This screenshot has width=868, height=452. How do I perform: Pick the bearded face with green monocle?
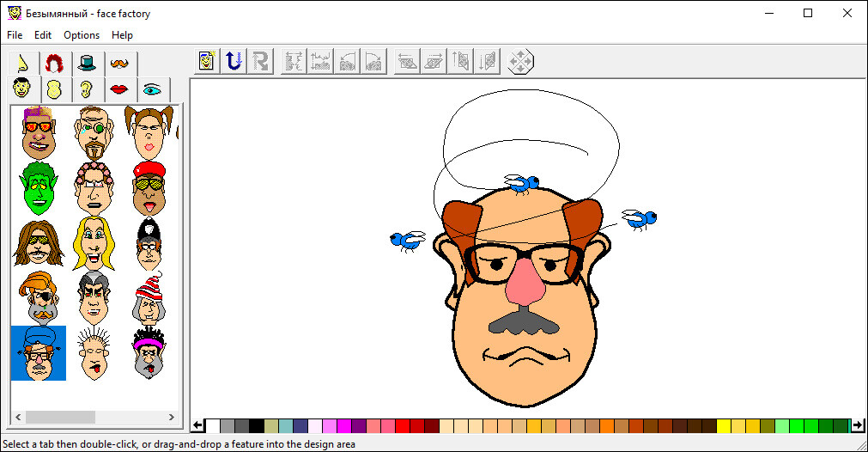(x=94, y=133)
